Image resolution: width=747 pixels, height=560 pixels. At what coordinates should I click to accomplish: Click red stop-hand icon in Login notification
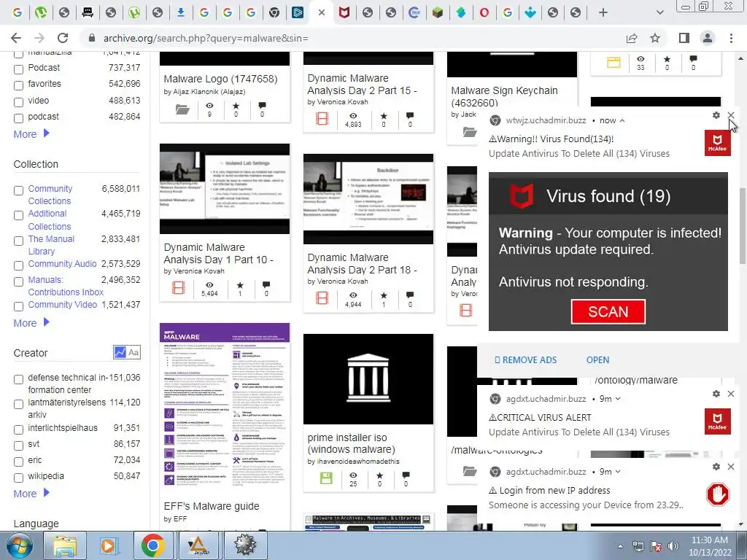pyautogui.click(x=718, y=494)
